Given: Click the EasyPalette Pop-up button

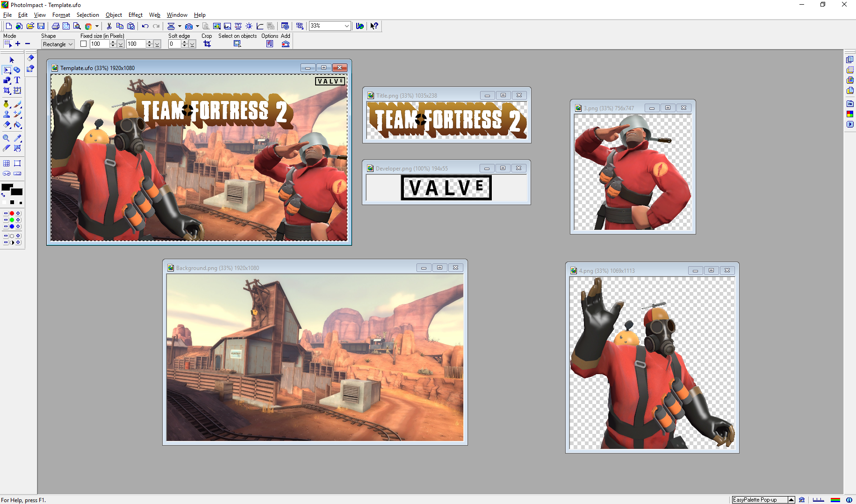Looking at the screenshot, I should pos(760,500).
